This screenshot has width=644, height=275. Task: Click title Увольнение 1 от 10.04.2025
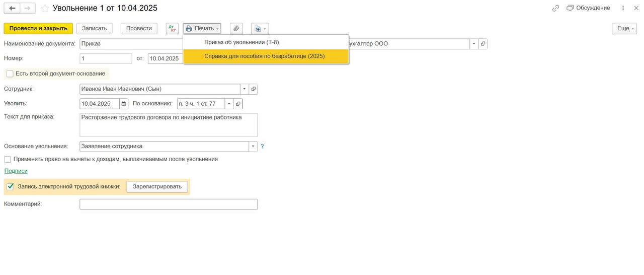[105, 8]
